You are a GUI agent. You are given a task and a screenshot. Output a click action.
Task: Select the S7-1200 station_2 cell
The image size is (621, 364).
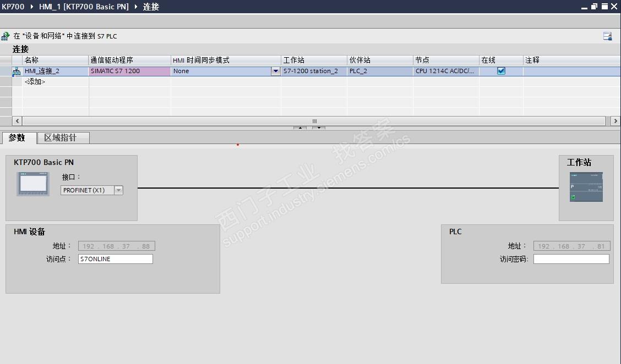(x=314, y=71)
